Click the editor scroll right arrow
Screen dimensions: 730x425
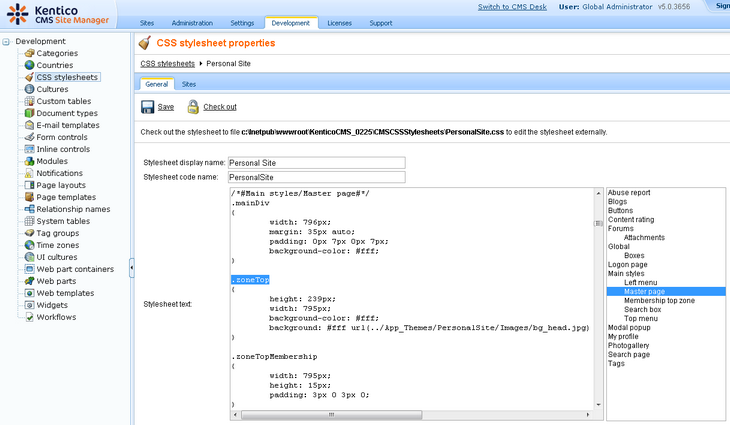(588, 415)
